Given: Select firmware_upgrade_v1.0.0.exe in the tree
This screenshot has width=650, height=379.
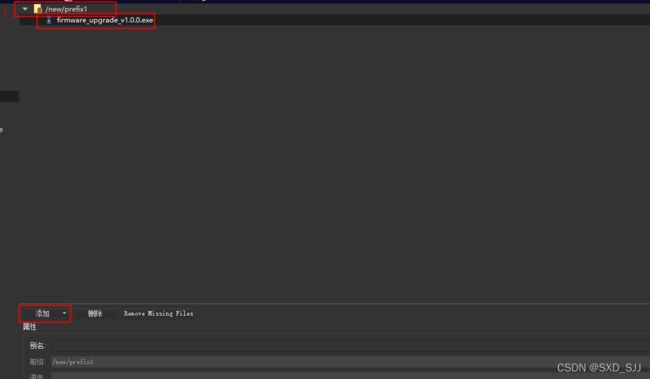Looking at the screenshot, I should point(105,20).
